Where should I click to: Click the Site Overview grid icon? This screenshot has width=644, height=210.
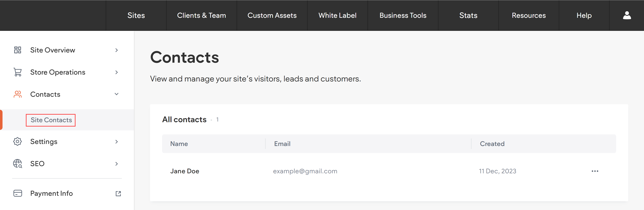tap(17, 50)
